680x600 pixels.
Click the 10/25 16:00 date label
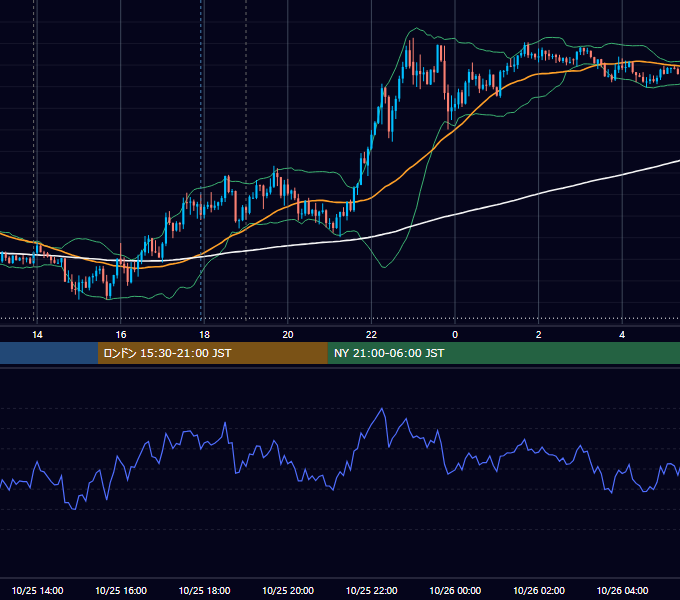click(121, 590)
